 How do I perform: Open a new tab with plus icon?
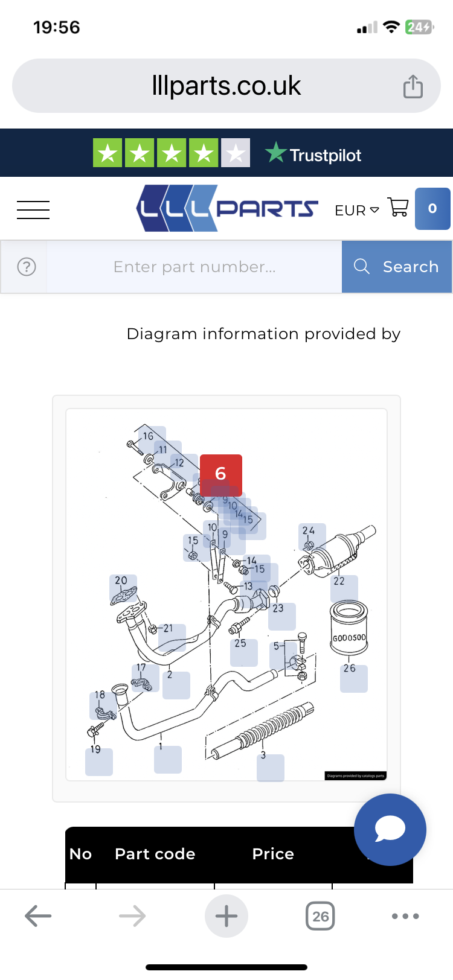tap(226, 916)
